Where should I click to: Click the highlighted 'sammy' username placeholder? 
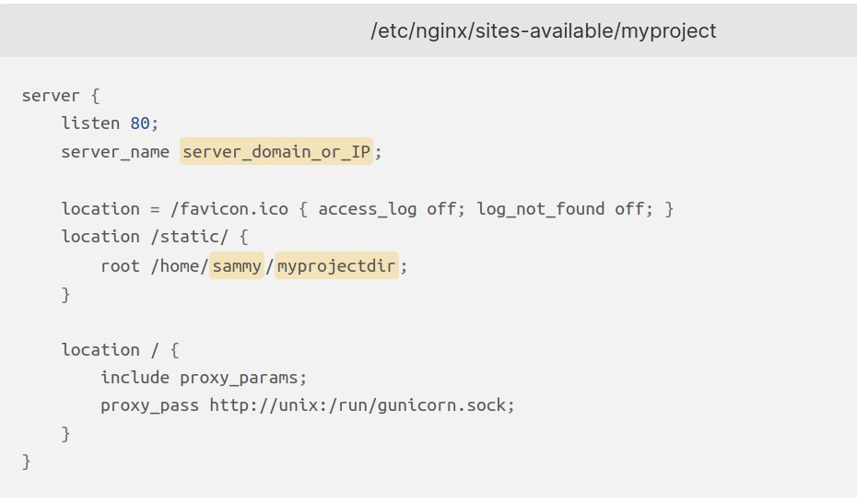[237, 265]
